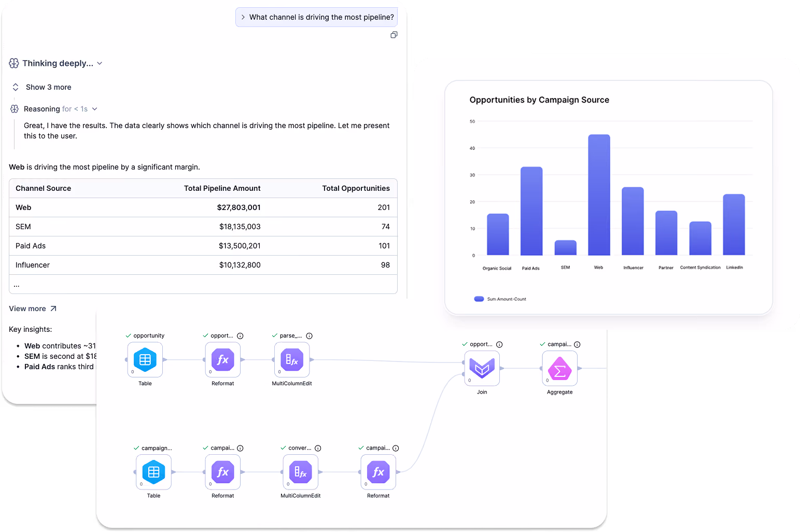
Task: Click the copy icon below the question bubble
Action: point(394,35)
